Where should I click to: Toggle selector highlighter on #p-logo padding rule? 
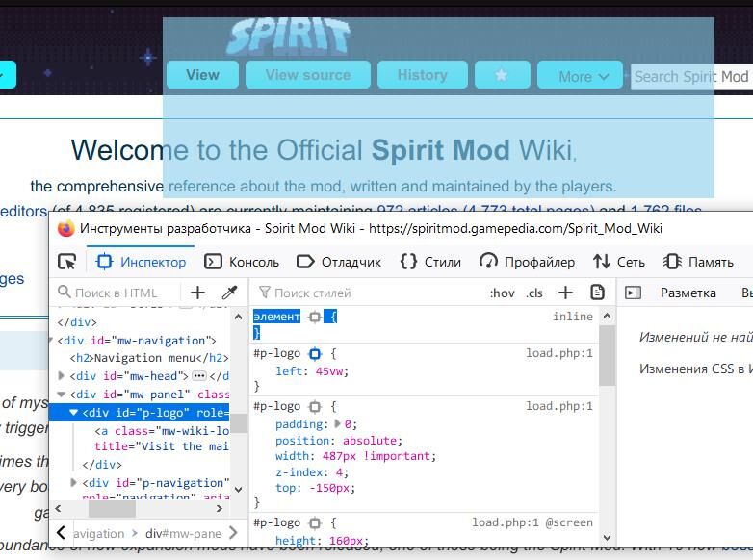315,407
